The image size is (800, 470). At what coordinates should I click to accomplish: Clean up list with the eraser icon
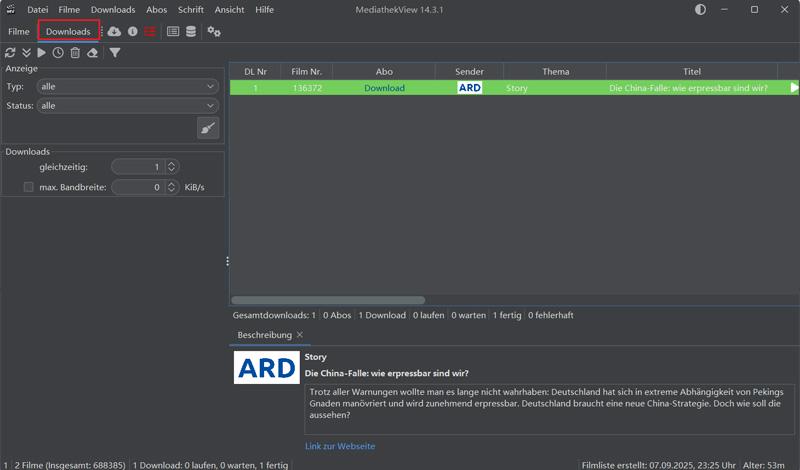[x=92, y=53]
